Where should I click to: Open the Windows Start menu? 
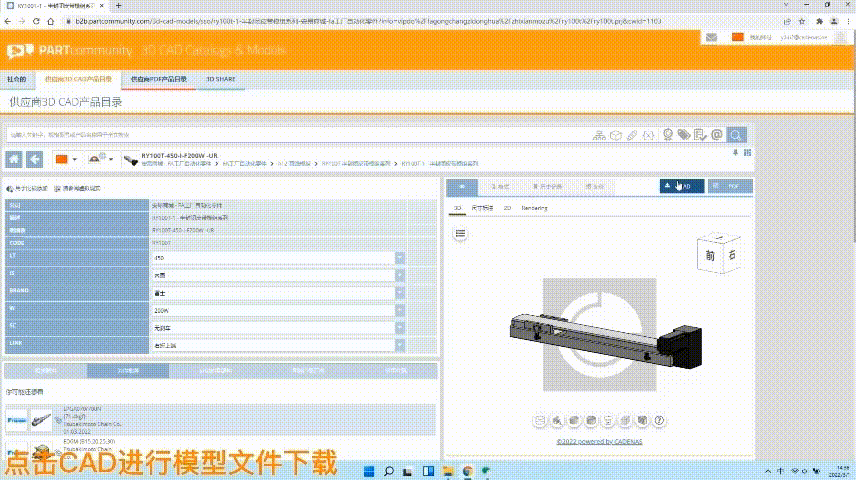point(369,471)
